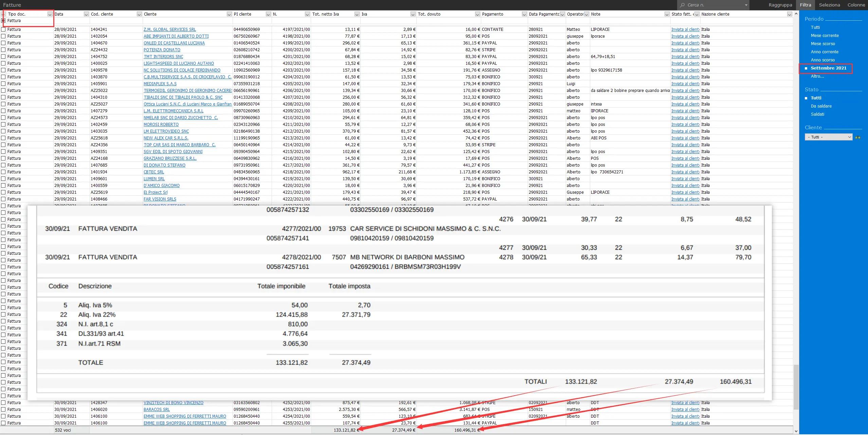Image resolution: width=868 pixels, height=435 pixels.
Task: Open the Tipo doc. column filter dropdown
Action: tap(50, 14)
